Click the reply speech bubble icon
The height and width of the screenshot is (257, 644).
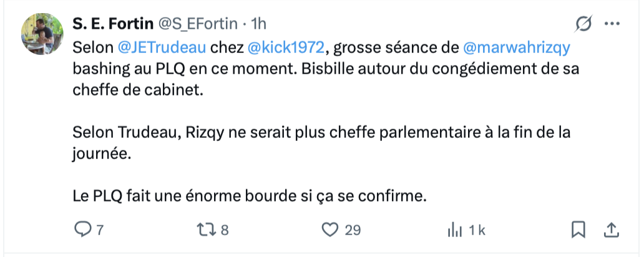[83, 230]
